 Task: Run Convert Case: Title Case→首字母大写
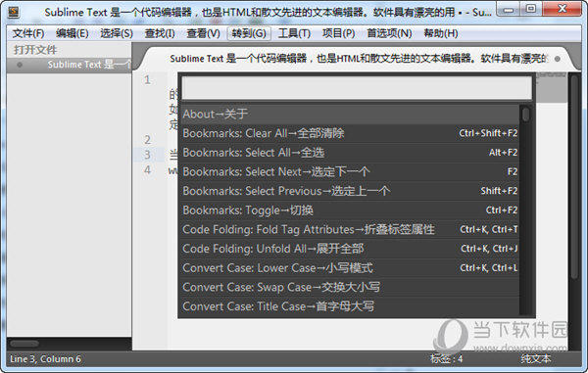(x=350, y=306)
